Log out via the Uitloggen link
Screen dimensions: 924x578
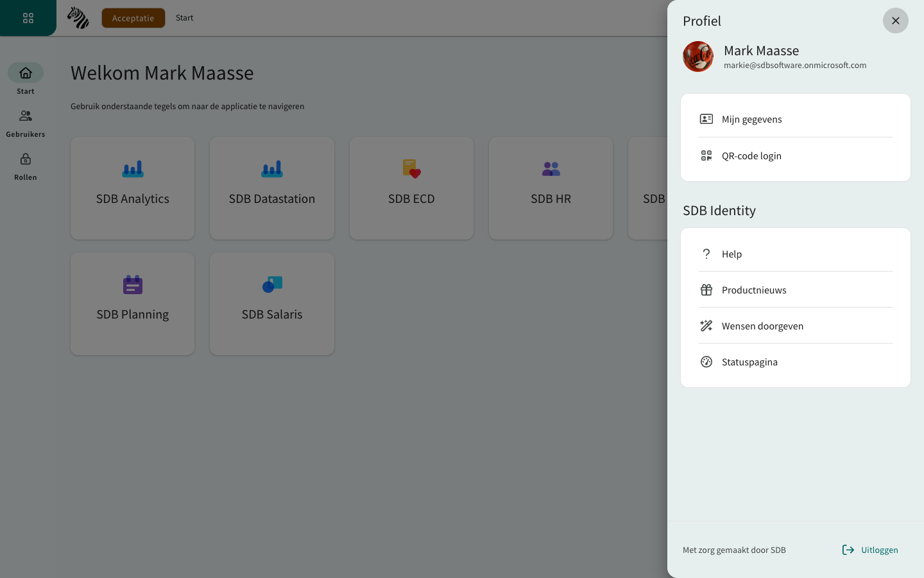[x=870, y=550]
